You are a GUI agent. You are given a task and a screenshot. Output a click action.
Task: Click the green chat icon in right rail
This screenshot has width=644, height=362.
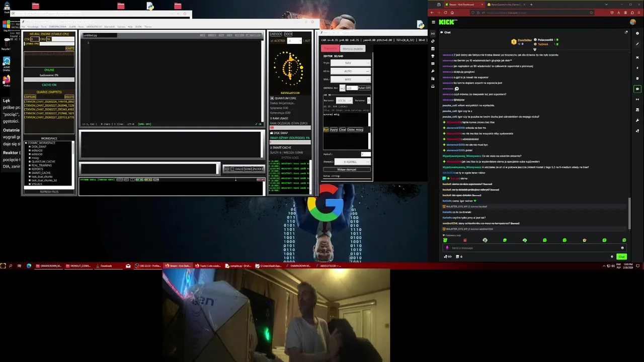pyautogui.click(x=637, y=89)
